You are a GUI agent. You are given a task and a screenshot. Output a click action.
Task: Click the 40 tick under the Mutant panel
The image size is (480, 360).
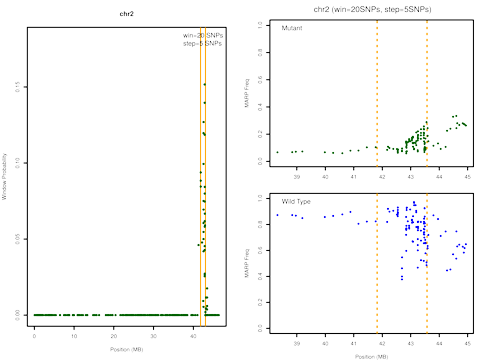coord(325,177)
